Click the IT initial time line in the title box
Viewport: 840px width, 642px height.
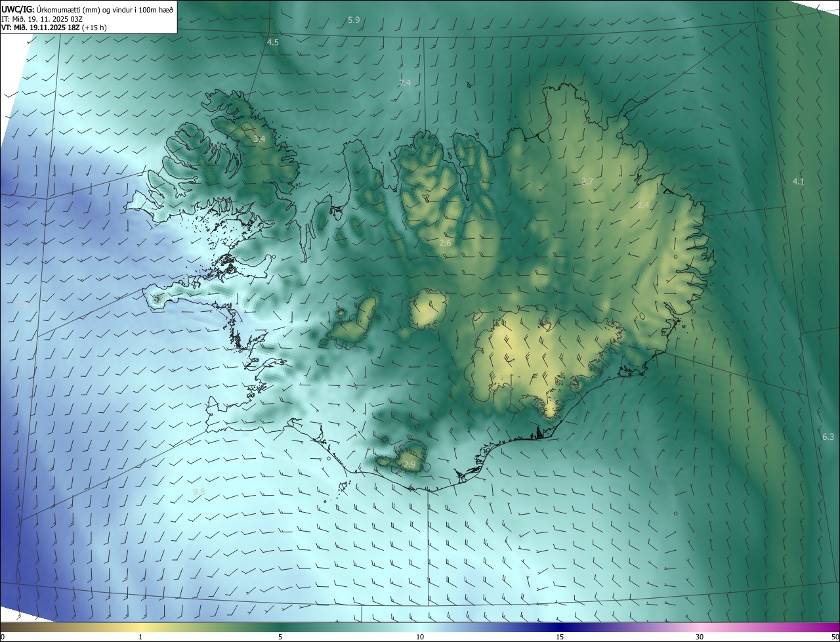tap(42, 19)
